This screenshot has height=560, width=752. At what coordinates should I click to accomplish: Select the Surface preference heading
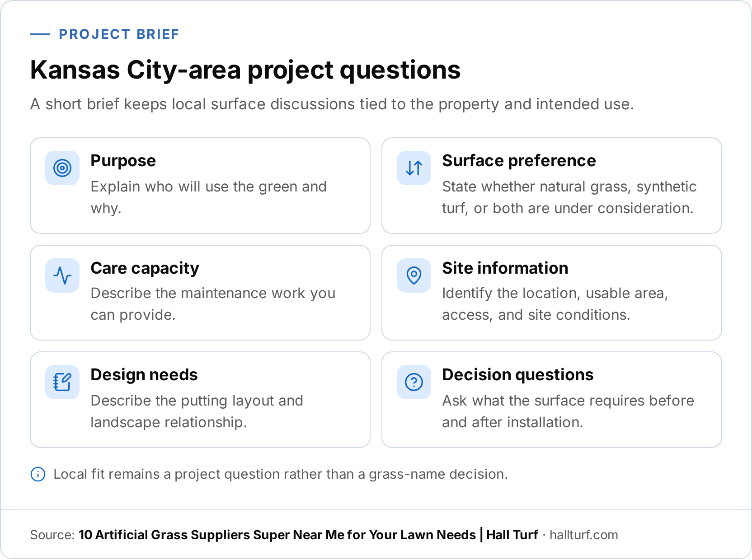(x=519, y=161)
